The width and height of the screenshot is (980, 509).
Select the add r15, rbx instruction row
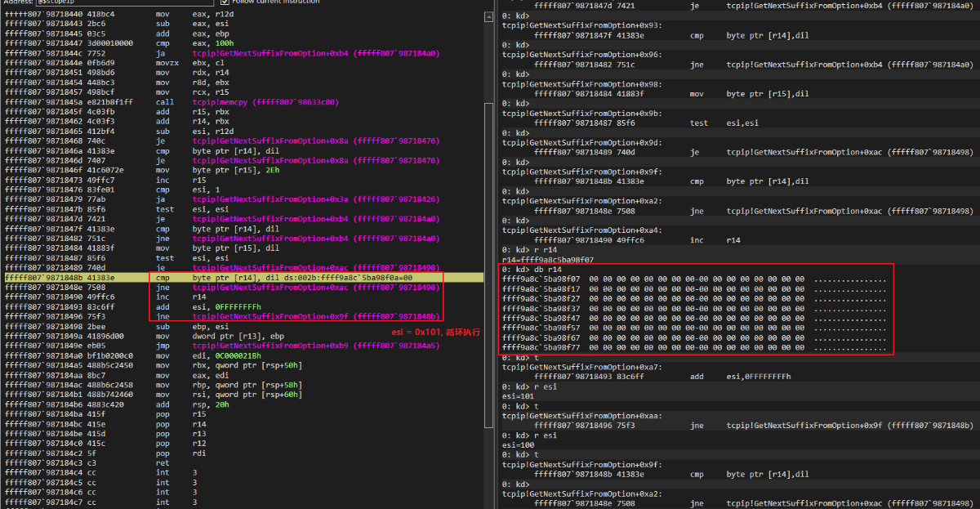point(244,110)
